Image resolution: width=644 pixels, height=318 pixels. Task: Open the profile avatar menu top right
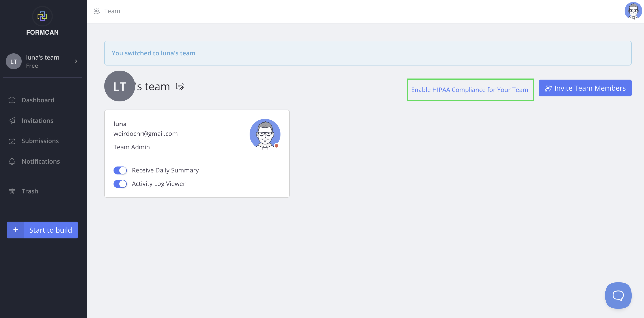coord(633,11)
